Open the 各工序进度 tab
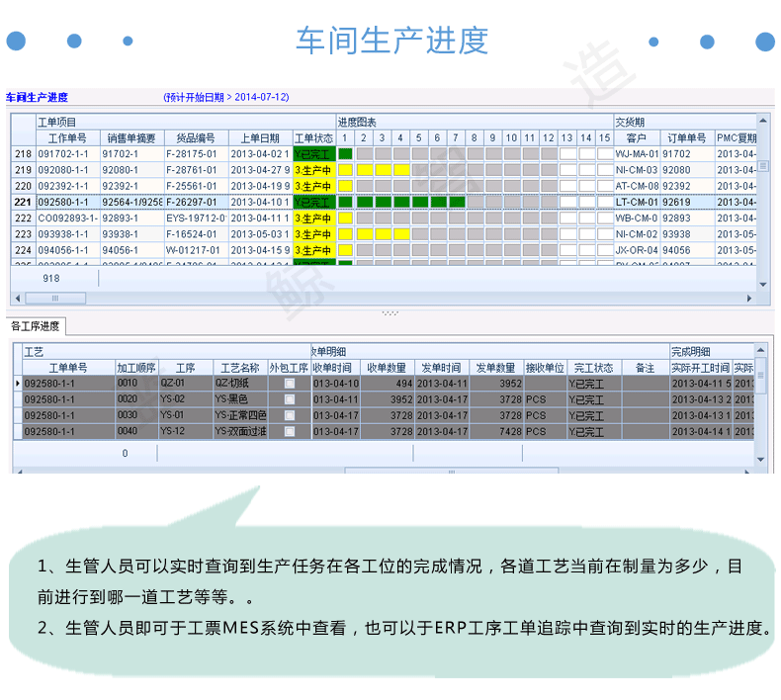This screenshot has height=700, width=781. pos(36,326)
